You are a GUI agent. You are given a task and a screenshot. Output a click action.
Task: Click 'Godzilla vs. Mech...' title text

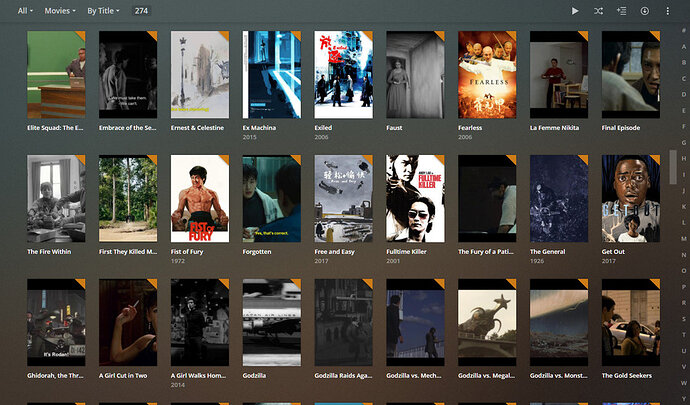[414, 376]
